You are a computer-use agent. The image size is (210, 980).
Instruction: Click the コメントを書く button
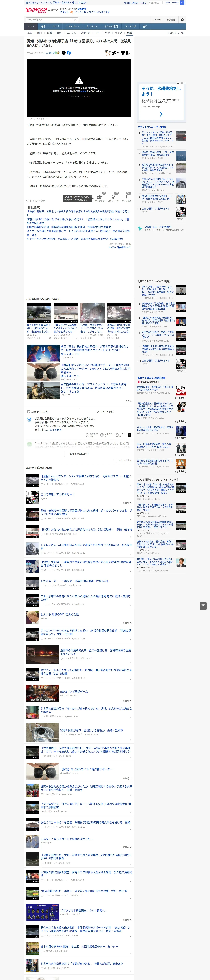105,412
